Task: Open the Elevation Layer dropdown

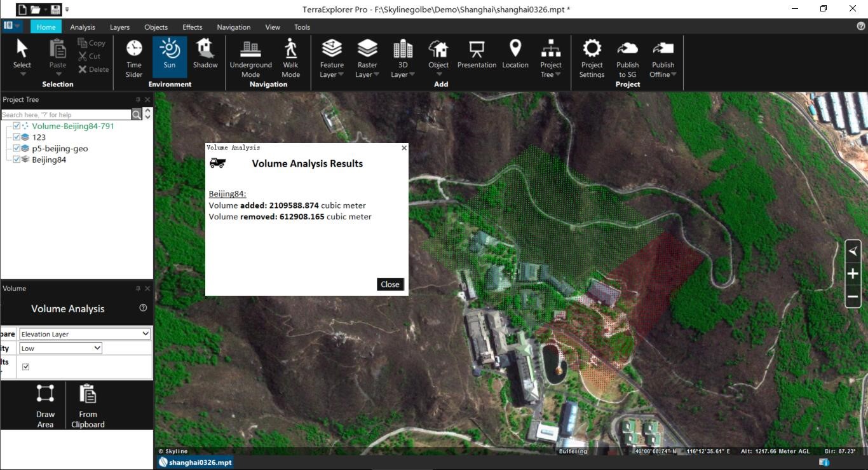Action: tap(85, 334)
